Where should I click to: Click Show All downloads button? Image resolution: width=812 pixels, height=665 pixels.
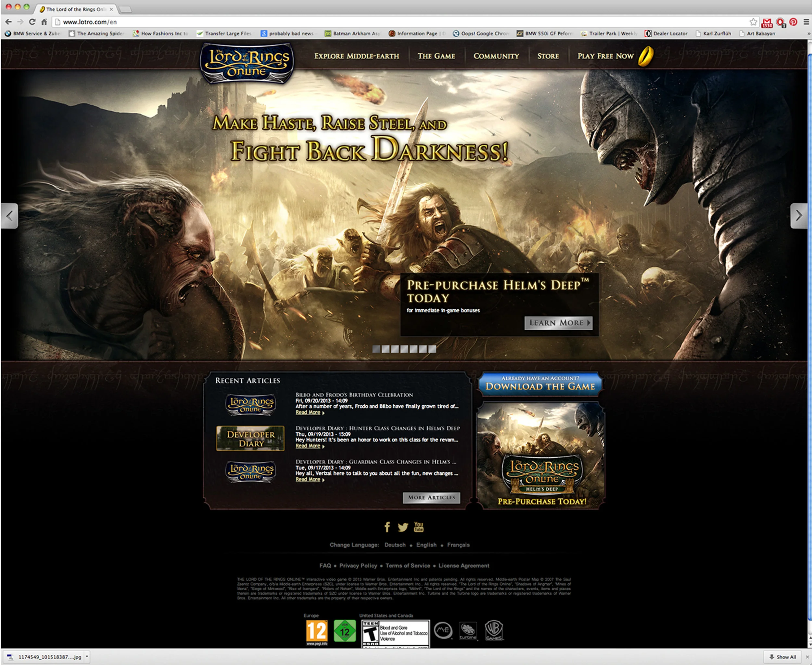click(782, 657)
